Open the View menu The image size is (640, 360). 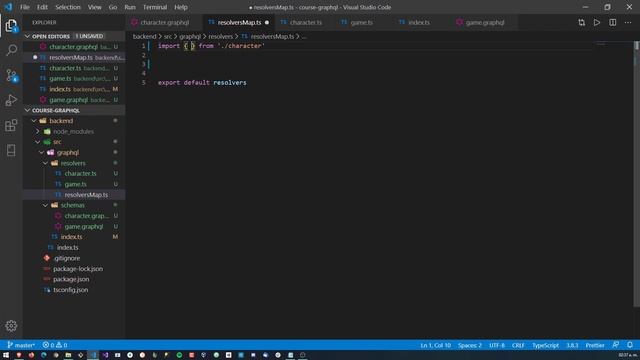[95, 7]
